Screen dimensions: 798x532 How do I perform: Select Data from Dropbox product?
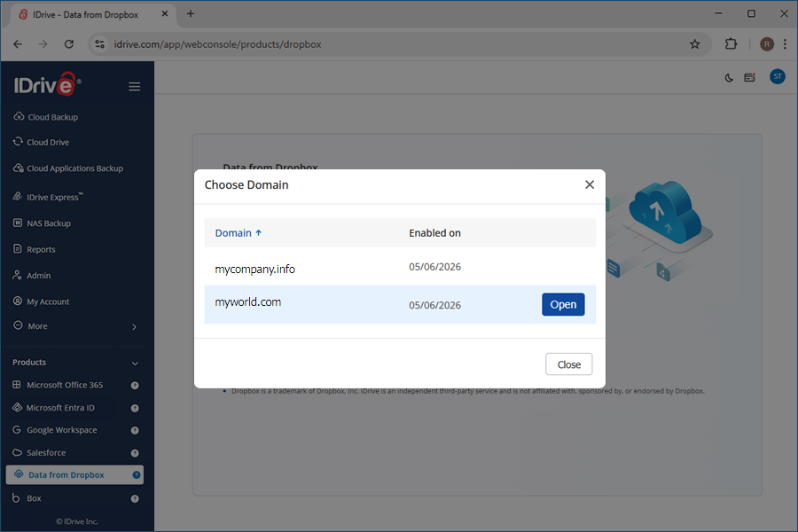(74, 475)
